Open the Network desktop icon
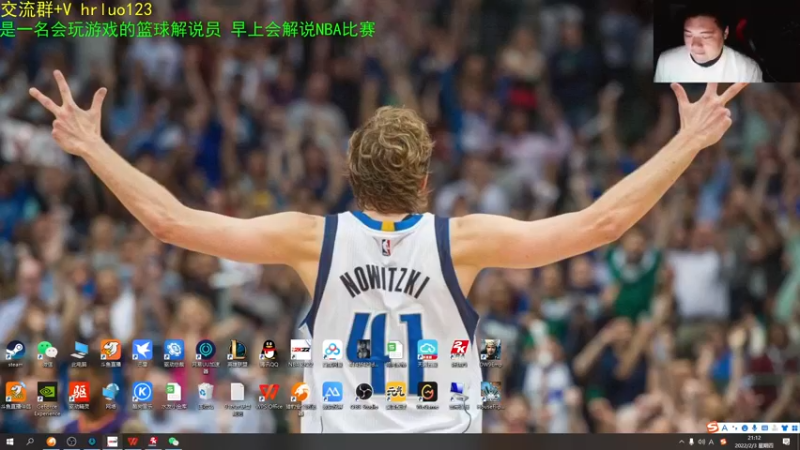800x450 pixels. tap(110, 396)
